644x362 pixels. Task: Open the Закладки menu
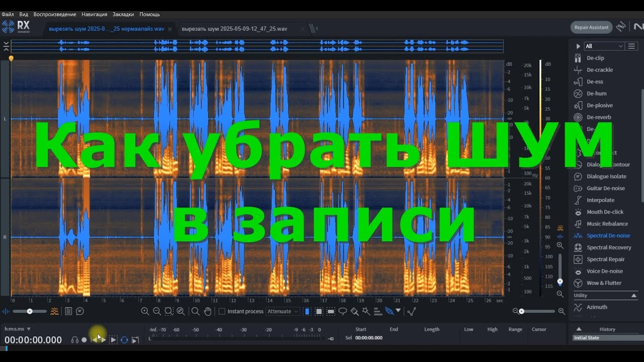click(124, 15)
